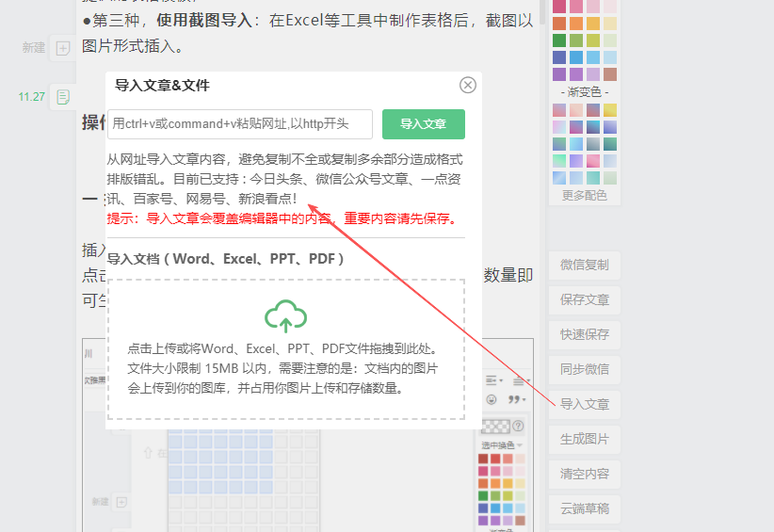Click the cloud upload icon
The height and width of the screenshot is (532, 774).
(285, 316)
